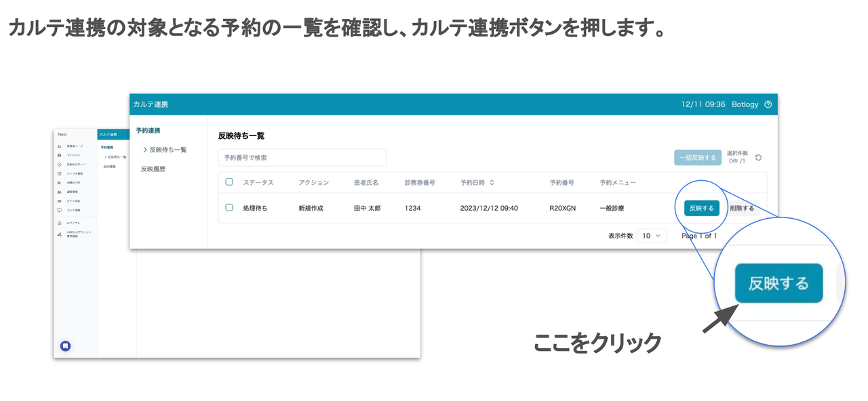Click the カルテ連携 title in the front teal bar

151,104
